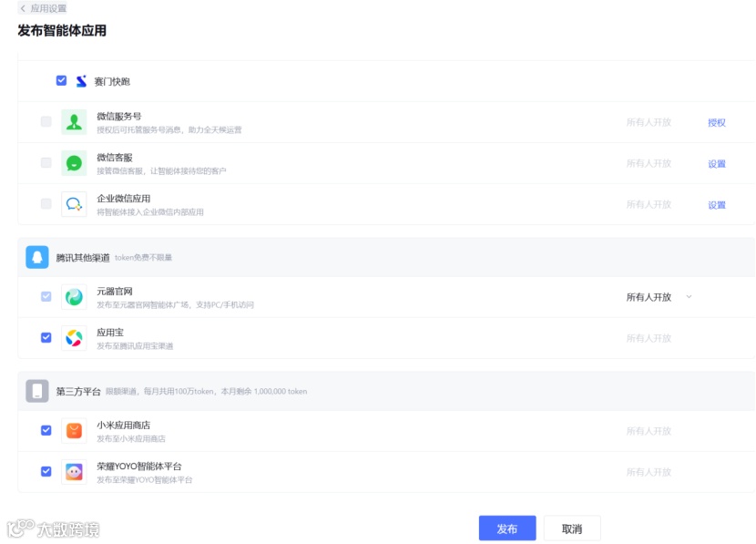Click the 微信服务号 title text
The image size is (756, 544).
point(119,117)
